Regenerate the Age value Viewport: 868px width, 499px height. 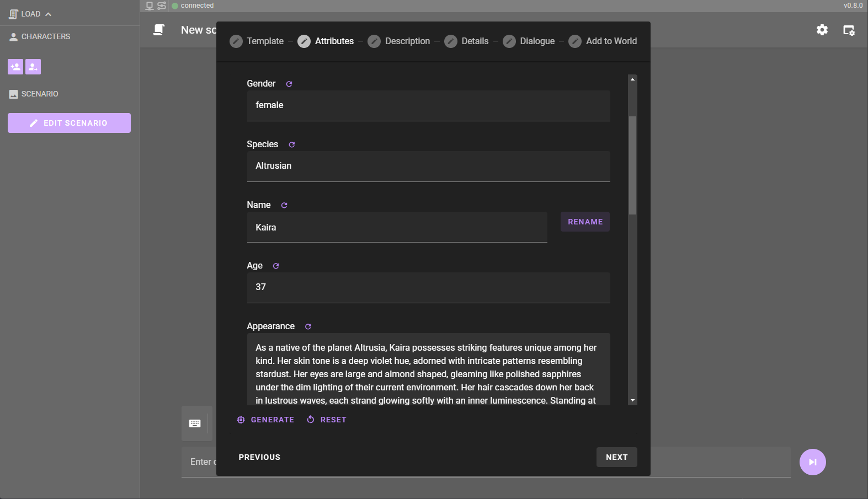[275, 265]
